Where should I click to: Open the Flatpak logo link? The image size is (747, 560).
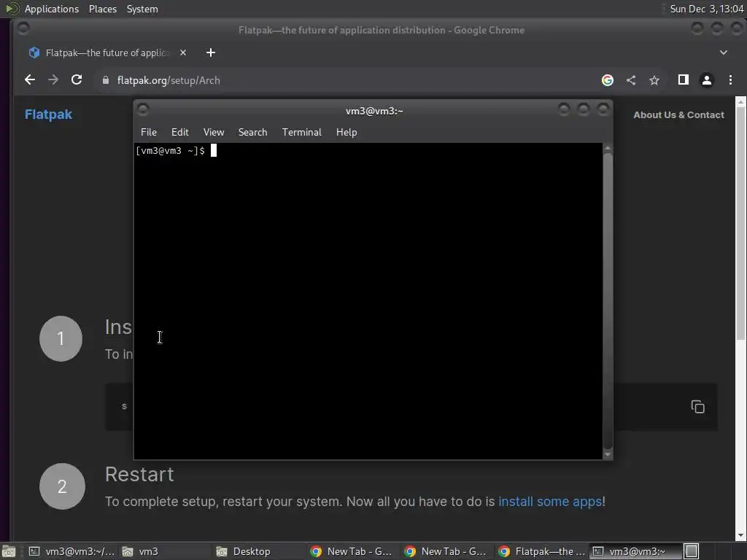click(48, 114)
